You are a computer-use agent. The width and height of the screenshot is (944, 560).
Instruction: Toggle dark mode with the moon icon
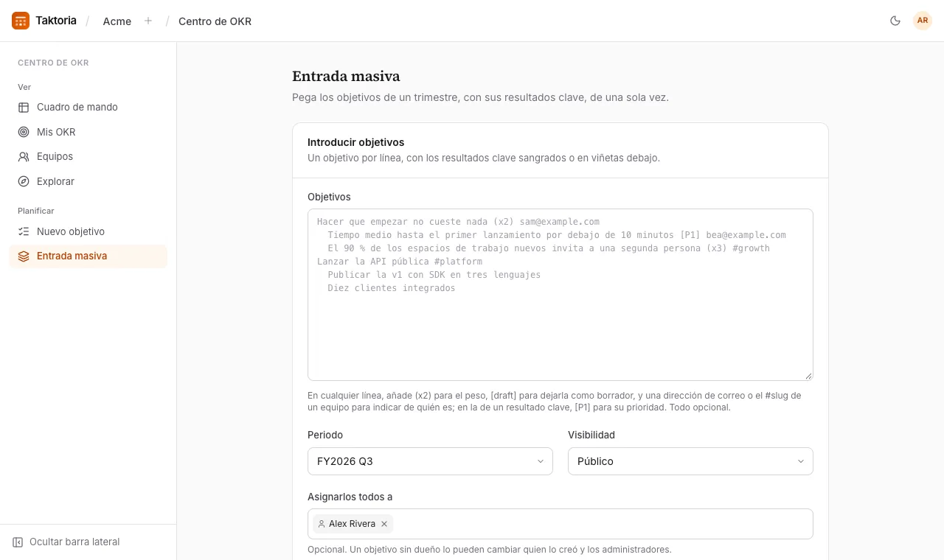point(895,21)
